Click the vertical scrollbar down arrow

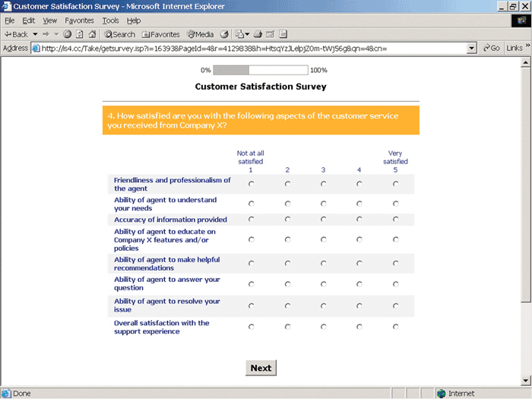click(x=526, y=382)
